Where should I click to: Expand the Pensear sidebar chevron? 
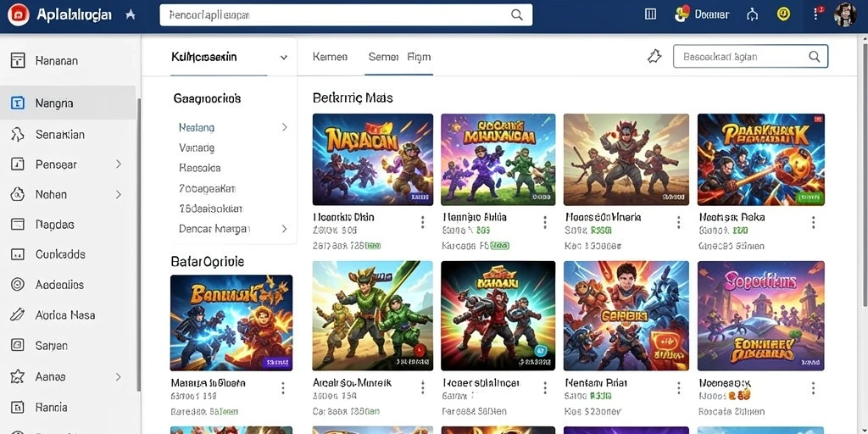(118, 164)
